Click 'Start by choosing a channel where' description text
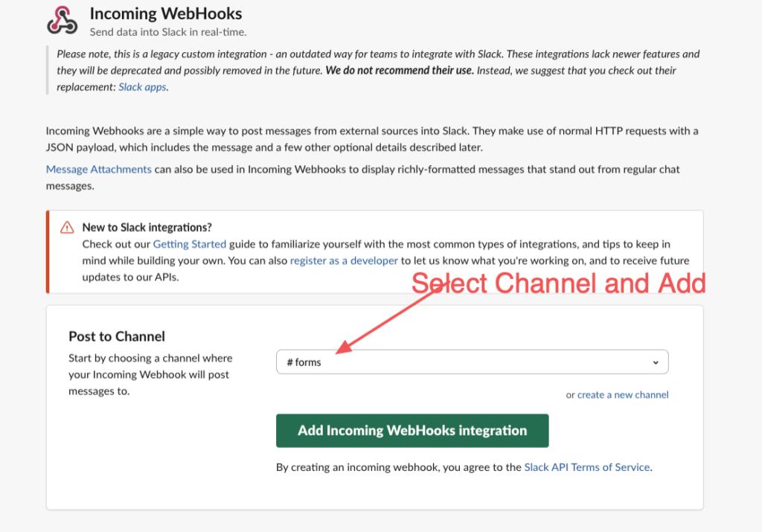Image resolution: width=762 pixels, height=532 pixels. pos(150,358)
